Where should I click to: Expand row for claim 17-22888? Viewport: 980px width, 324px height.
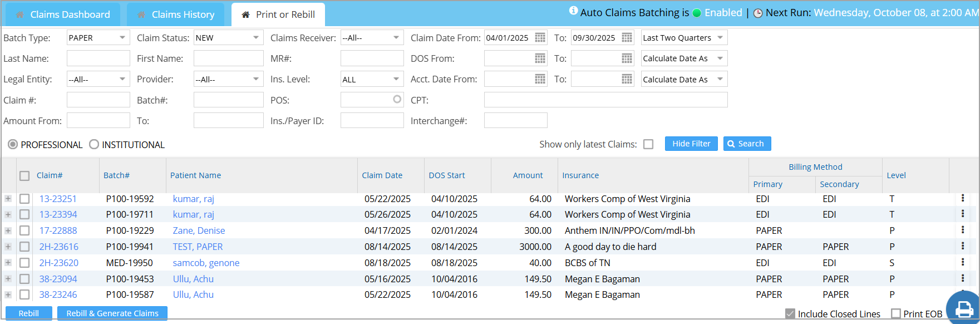[x=8, y=230]
